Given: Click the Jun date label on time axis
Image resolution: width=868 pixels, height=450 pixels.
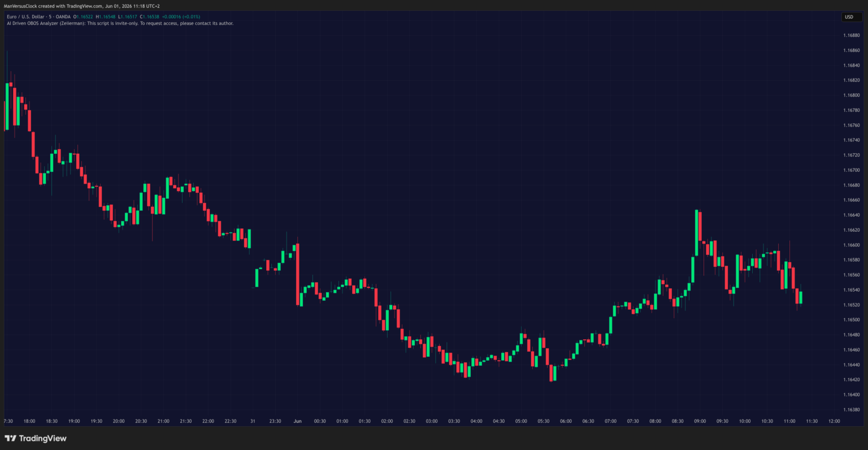Looking at the screenshot, I should click(297, 421).
